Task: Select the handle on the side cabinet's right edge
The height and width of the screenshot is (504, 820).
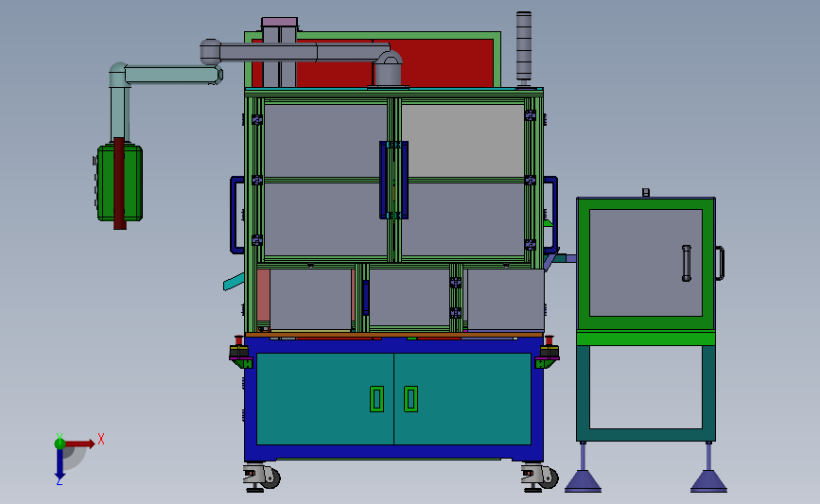Action: 720,263
